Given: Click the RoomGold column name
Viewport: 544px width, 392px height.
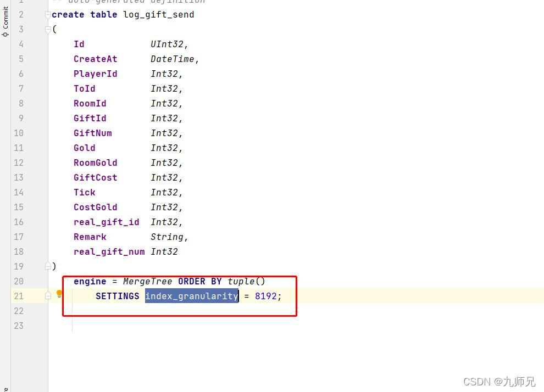Looking at the screenshot, I should (96, 163).
